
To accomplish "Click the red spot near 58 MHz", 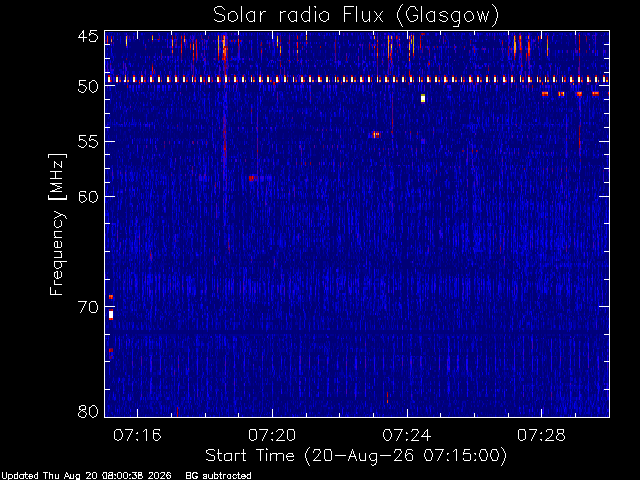I will [x=251, y=178].
